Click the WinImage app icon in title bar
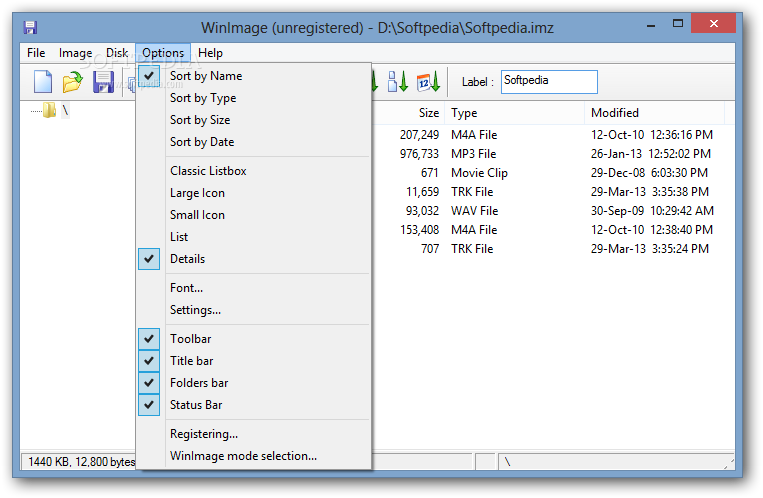The width and height of the screenshot is (763, 498). [x=30, y=27]
